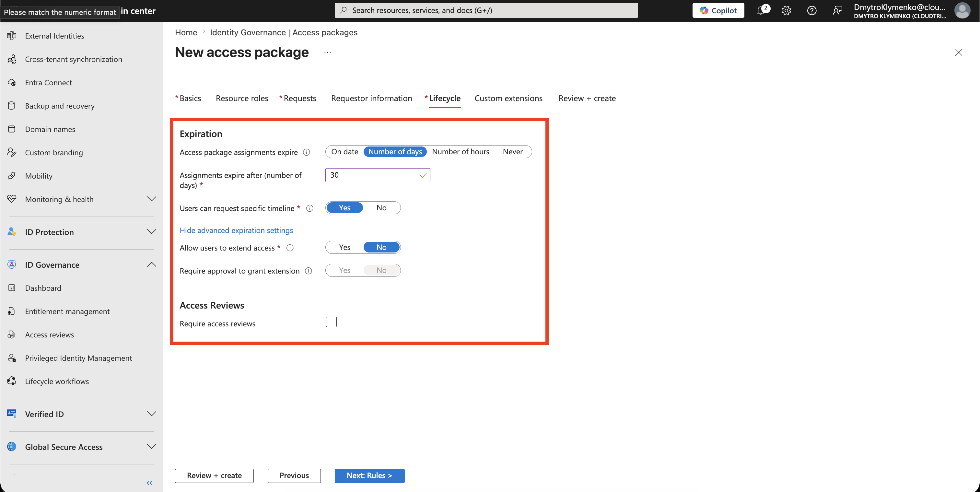Expand the Verified ID section chevron
Viewport: 980px width, 492px height.
pos(151,414)
